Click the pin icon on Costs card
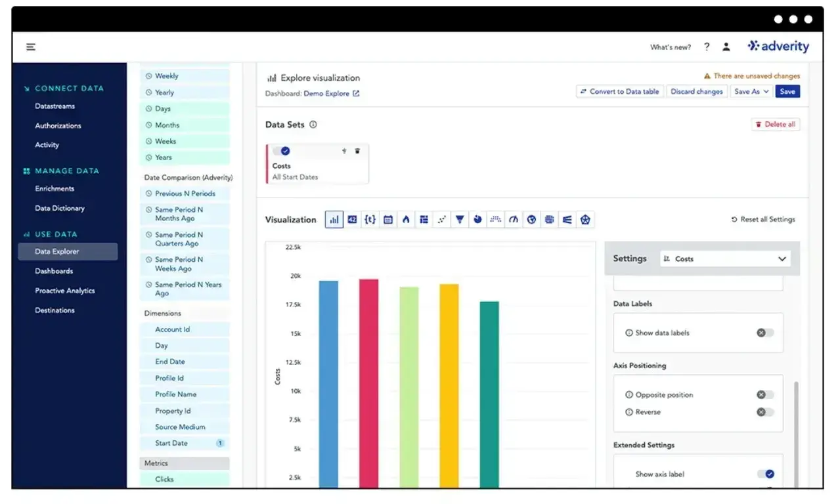 point(344,151)
